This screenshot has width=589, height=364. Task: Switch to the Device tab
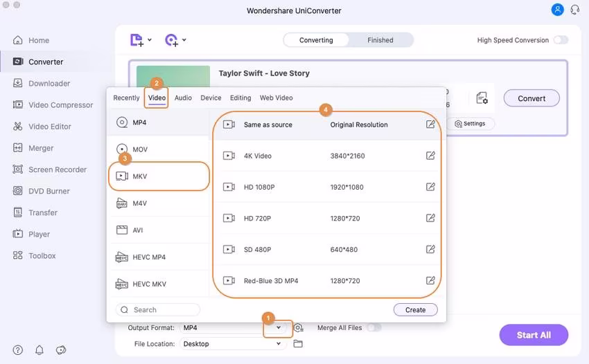coord(211,98)
